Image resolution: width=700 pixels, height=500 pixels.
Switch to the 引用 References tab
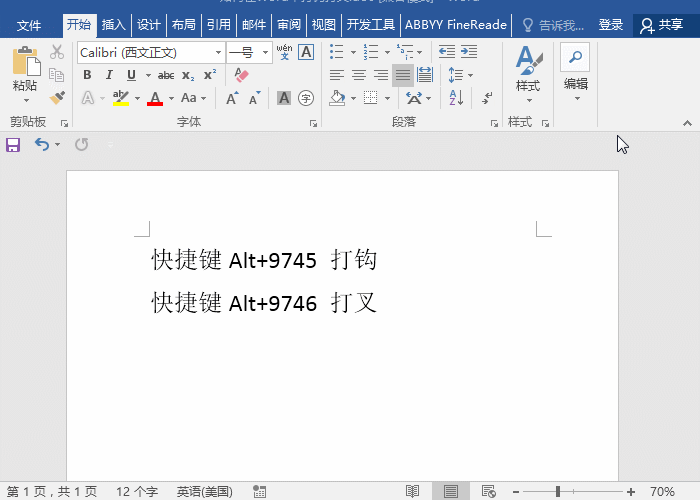click(219, 25)
